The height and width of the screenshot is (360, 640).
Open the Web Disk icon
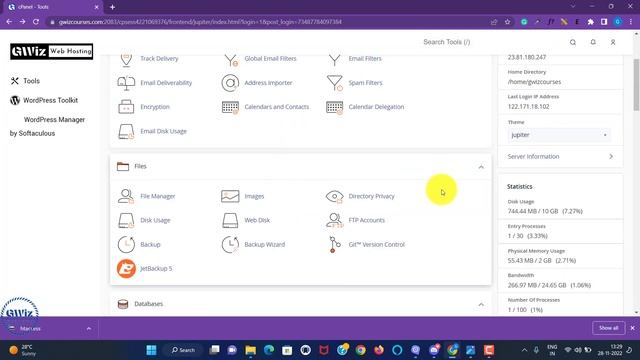(x=230, y=220)
